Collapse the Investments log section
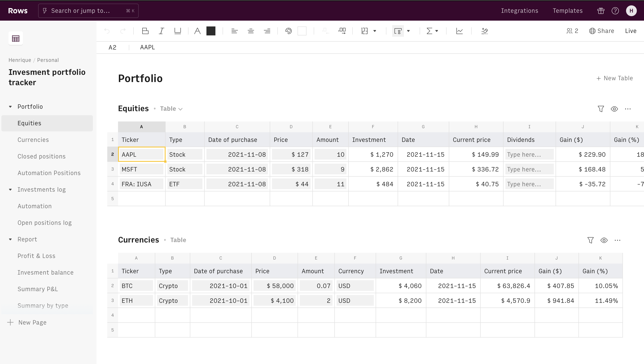This screenshot has height=364, width=644. pos(10,189)
